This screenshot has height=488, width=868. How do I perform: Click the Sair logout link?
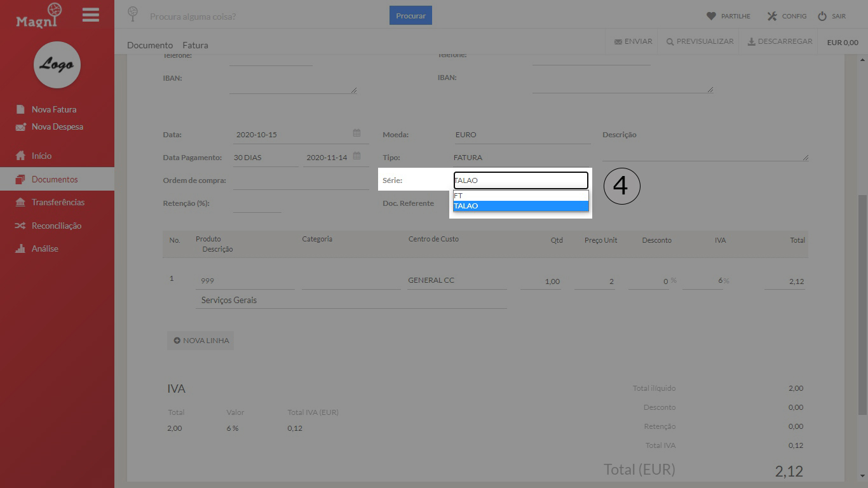[832, 16]
